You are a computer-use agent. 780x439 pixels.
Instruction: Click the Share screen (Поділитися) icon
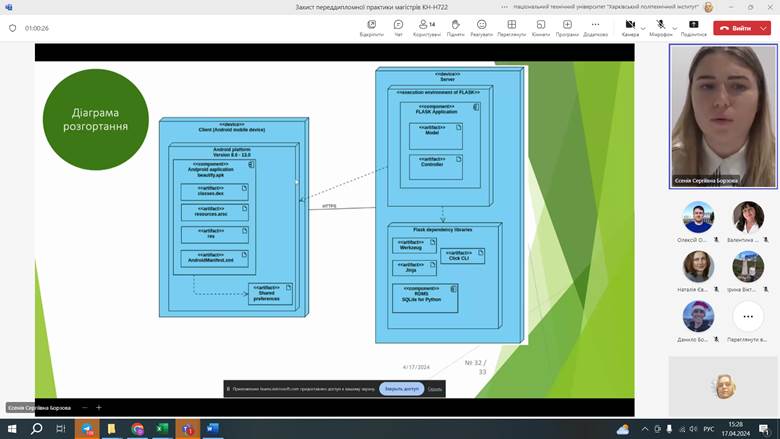(693, 25)
